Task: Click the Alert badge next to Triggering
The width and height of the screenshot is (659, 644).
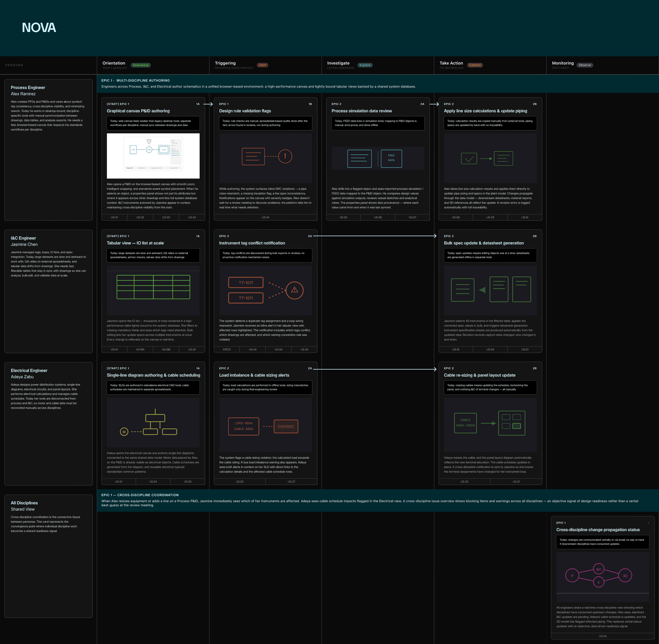Action: [x=263, y=65]
